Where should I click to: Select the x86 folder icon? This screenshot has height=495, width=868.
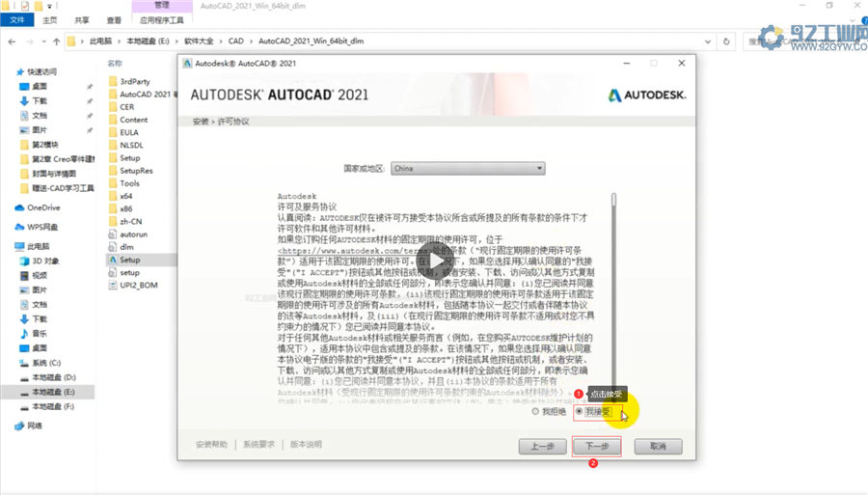click(x=113, y=208)
